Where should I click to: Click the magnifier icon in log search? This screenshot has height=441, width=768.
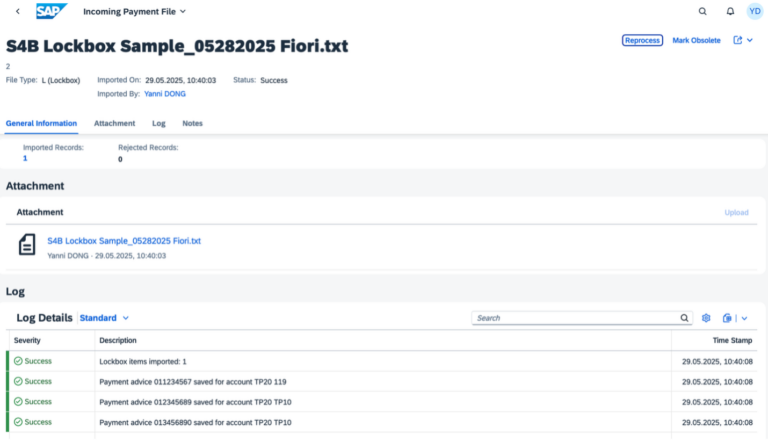pyautogui.click(x=684, y=318)
